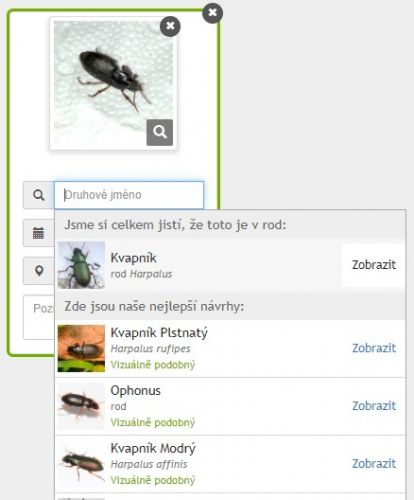414x500 pixels.
Task: Click the species search magnifier icon
Action: tap(39, 195)
